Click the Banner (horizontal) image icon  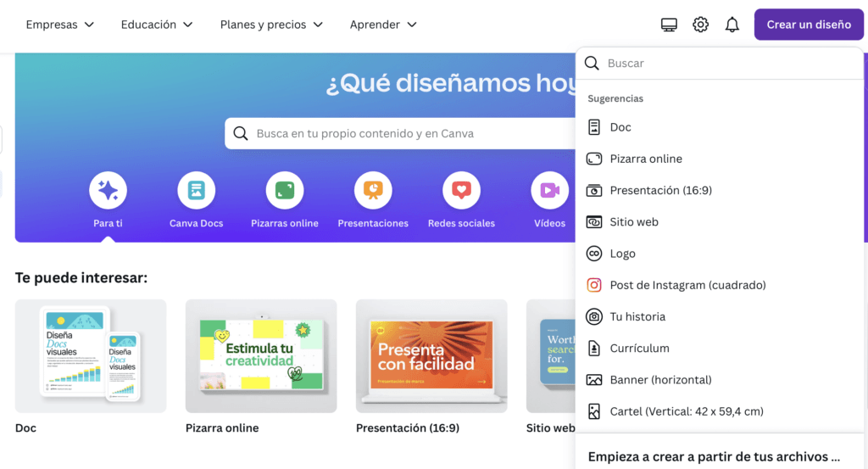point(594,380)
